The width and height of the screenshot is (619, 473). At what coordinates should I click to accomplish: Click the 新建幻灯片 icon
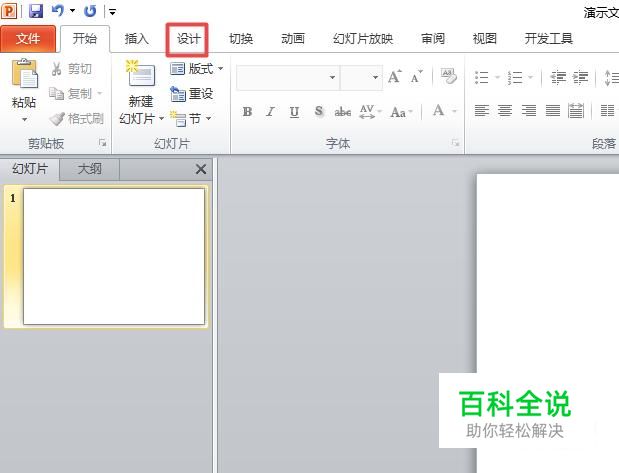click(141, 74)
